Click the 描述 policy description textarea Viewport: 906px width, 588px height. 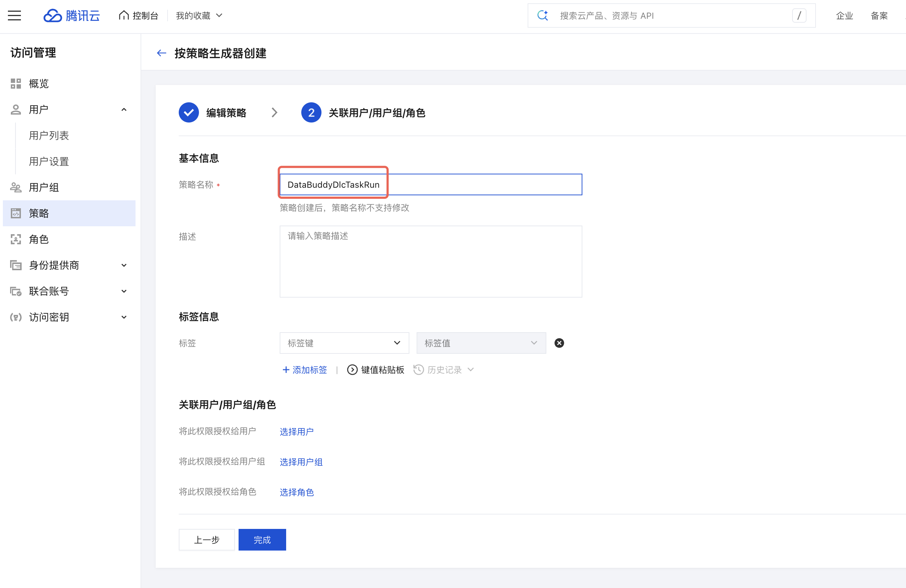(x=431, y=262)
